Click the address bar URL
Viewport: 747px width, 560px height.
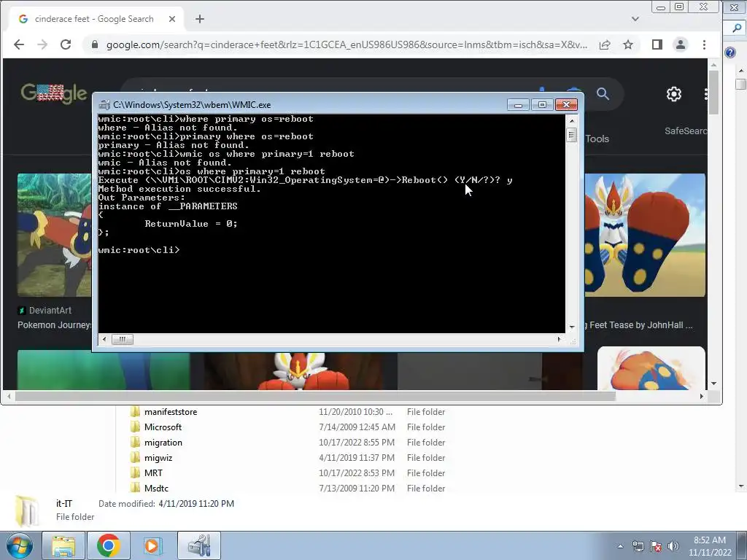[x=347, y=44]
